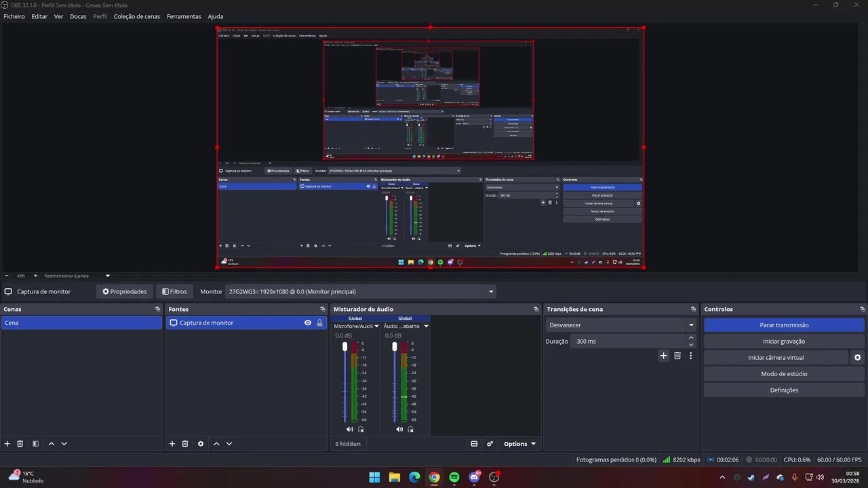Delete selected scene with trash icon in Cenas
Viewport: 868px width, 488px height.
click(x=20, y=444)
